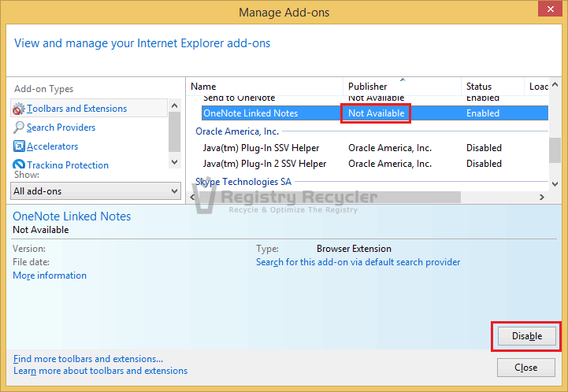Select Accelerators add-on type
The height and width of the screenshot is (392, 568).
click(53, 146)
